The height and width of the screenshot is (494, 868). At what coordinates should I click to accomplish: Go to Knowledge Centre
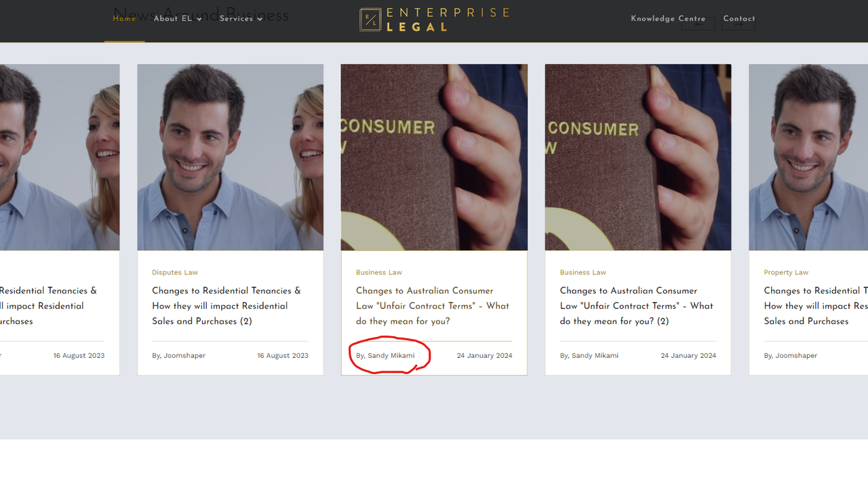point(668,19)
